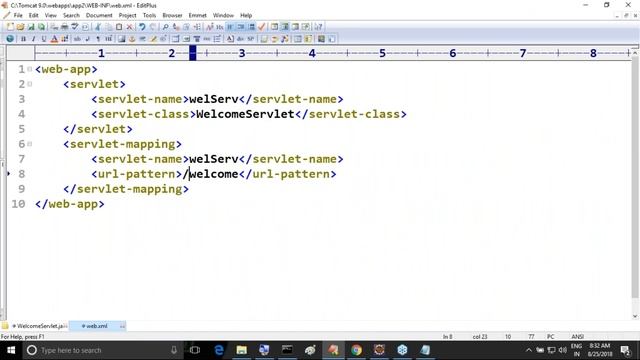
Task: Apply Underline tag with the U icon
Action: [x=44, y=39]
